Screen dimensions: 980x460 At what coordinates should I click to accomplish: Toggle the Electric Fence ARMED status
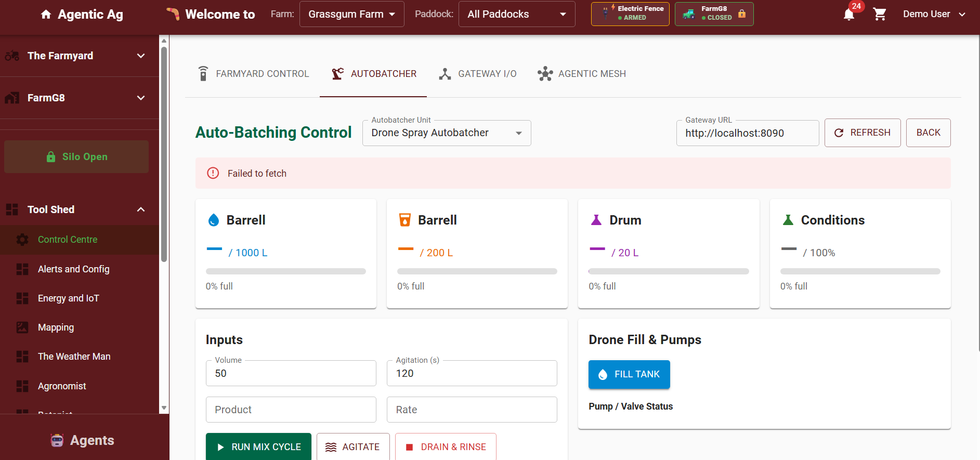(x=630, y=14)
